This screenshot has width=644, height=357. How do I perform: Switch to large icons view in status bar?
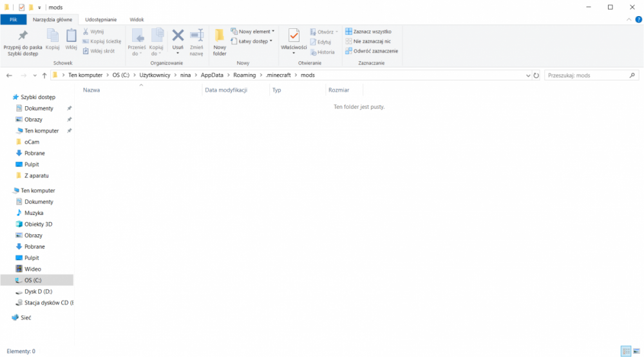[636, 351]
